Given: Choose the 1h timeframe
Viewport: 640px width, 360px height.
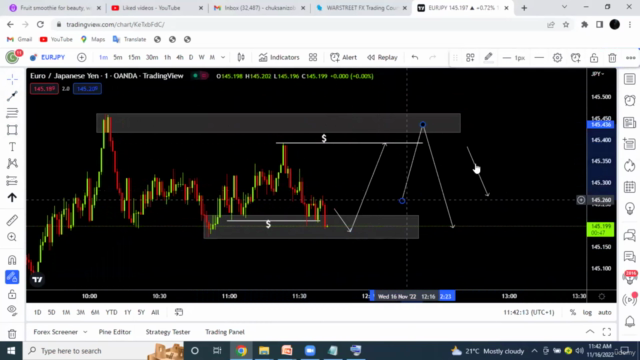Looking at the screenshot, I should 167,58.
